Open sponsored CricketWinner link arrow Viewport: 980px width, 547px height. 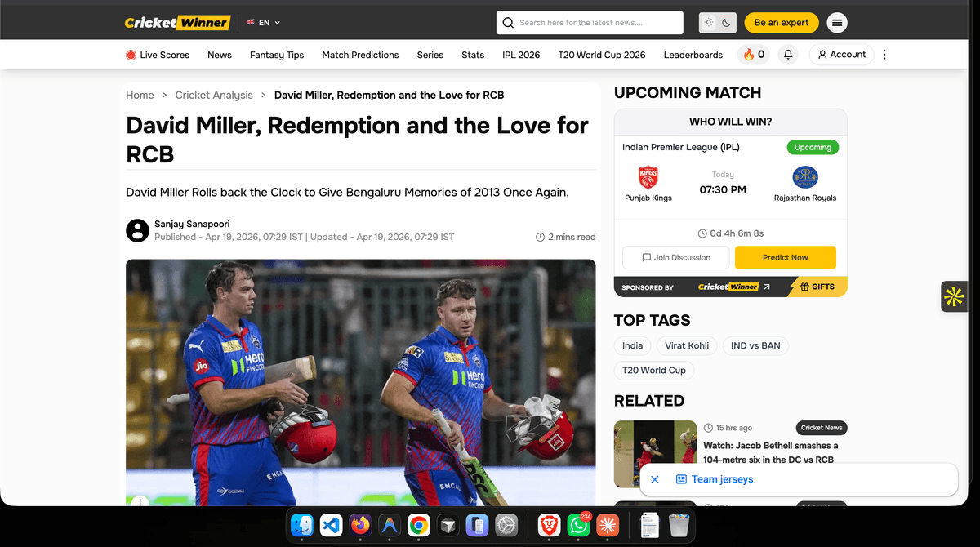tap(766, 287)
